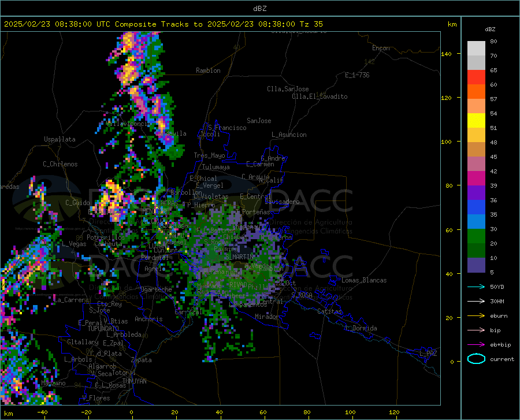Screen dimensions: 520x420
Task: Click the Cto_Rey label
Action: click(109, 304)
